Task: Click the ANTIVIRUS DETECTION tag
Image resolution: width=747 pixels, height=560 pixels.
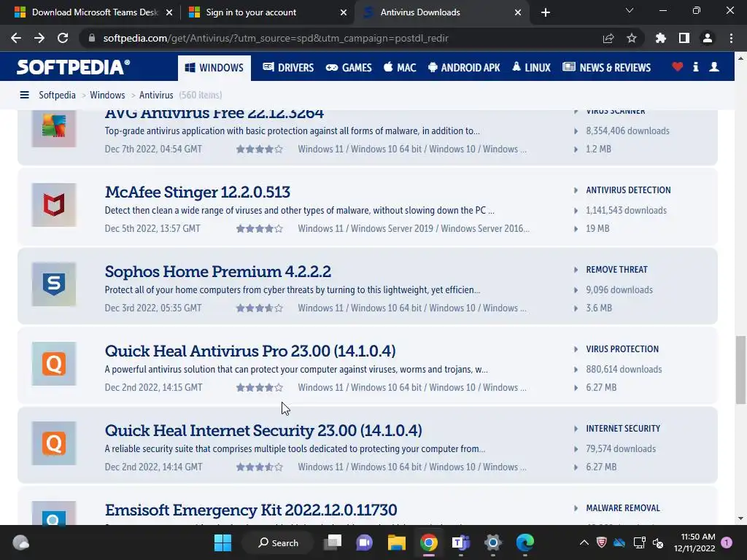Action: click(628, 190)
